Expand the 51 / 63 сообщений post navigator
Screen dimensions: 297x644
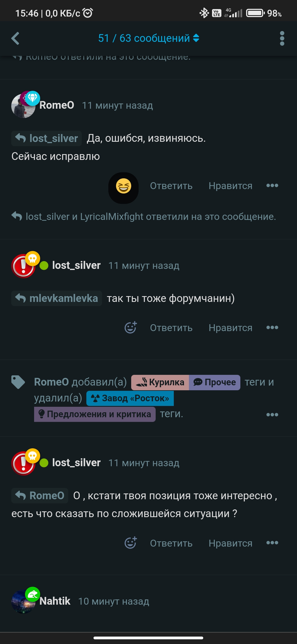[148, 38]
